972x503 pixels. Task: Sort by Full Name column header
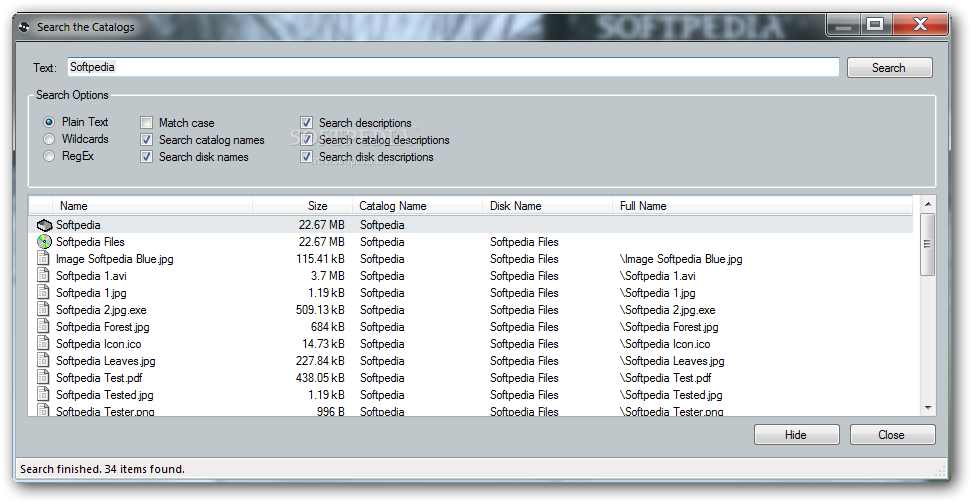click(x=762, y=206)
